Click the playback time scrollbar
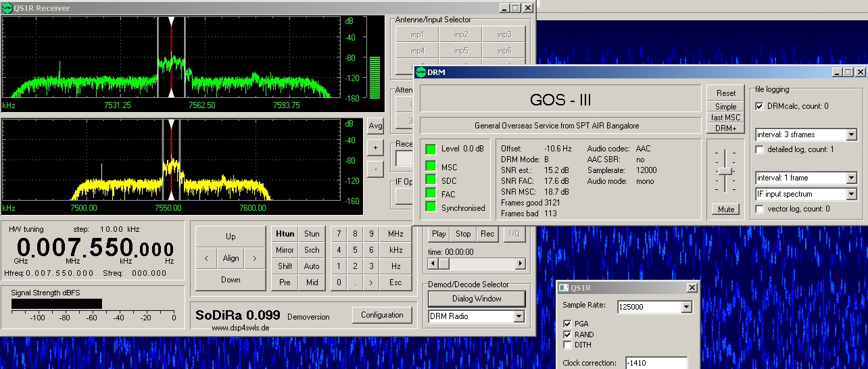 pos(477,264)
